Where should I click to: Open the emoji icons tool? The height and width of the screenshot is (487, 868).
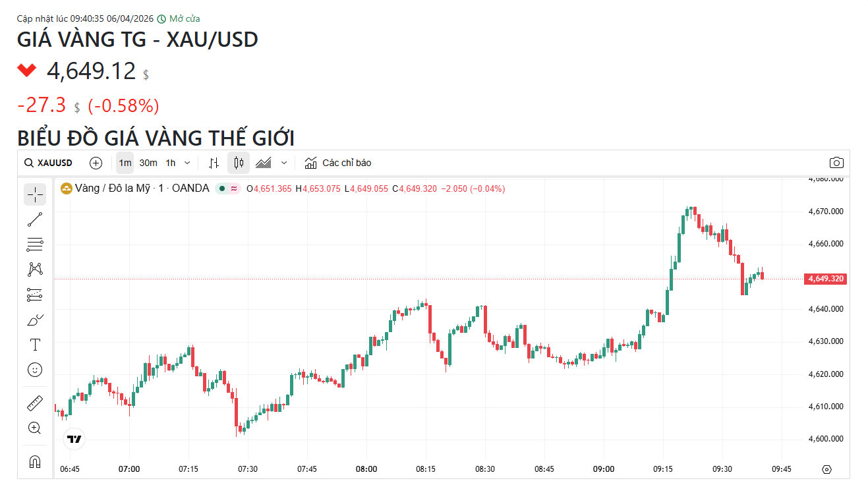35,370
